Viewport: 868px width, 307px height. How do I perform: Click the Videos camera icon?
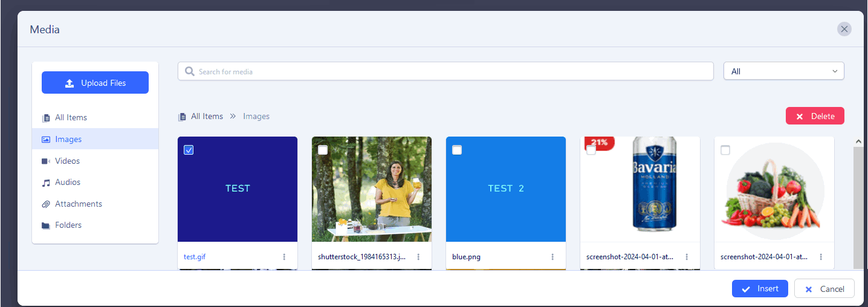tap(46, 161)
